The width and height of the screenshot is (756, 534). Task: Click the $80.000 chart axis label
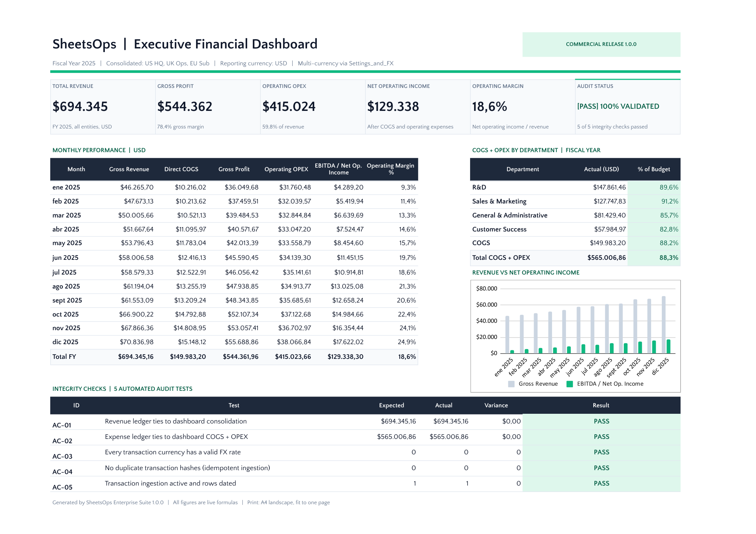click(x=487, y=289)
